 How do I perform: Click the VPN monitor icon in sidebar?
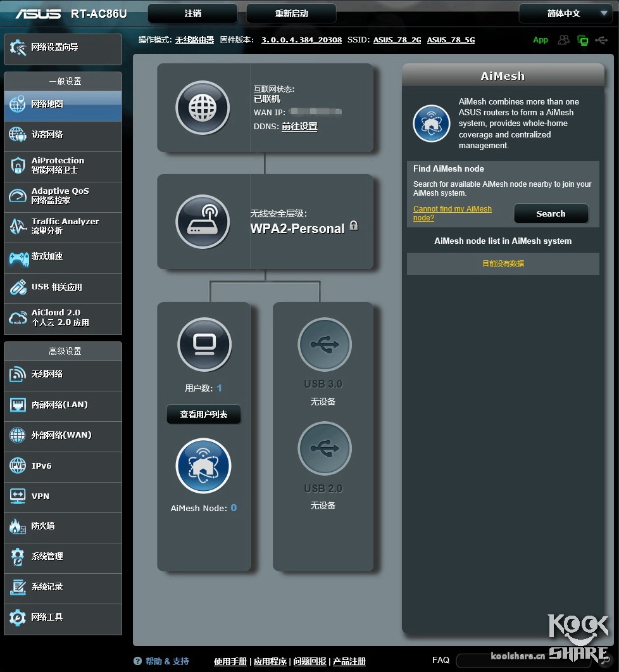point(18,497)
